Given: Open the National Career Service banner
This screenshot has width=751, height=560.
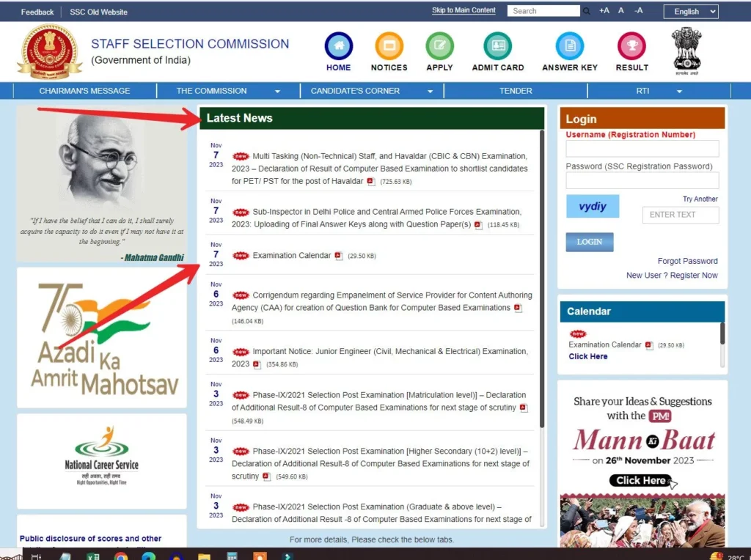Looking at the screenshot, I should [101, 461].
